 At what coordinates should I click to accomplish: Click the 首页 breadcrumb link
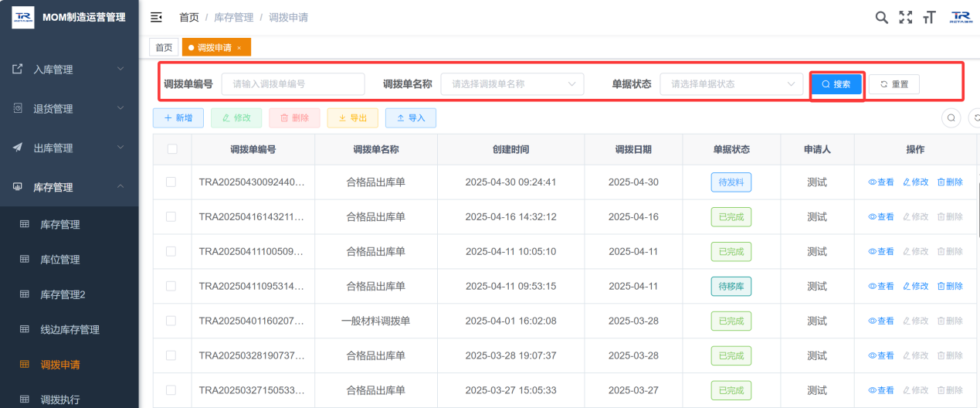189,17
